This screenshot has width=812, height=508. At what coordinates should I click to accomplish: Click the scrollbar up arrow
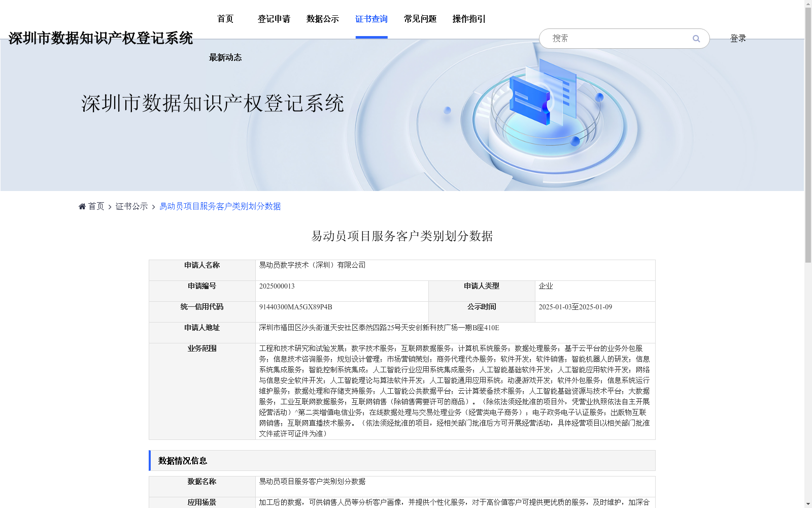coord(808,4)
